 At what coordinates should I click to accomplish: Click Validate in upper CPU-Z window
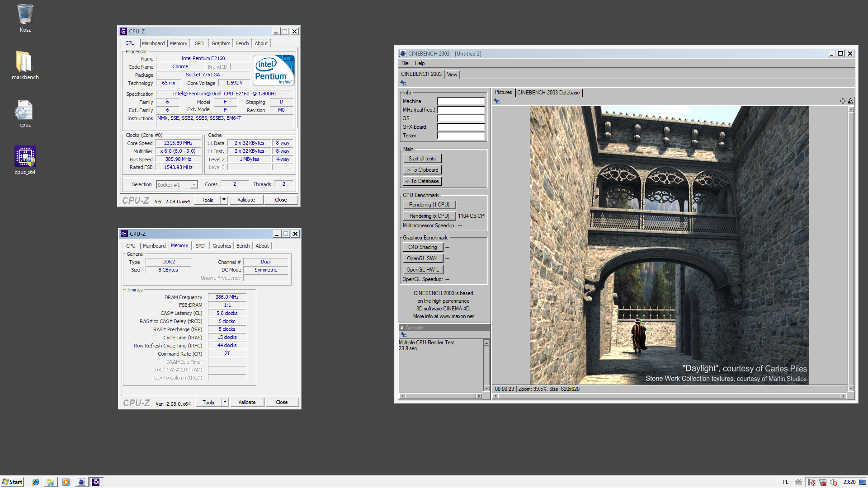click(246, 200)
